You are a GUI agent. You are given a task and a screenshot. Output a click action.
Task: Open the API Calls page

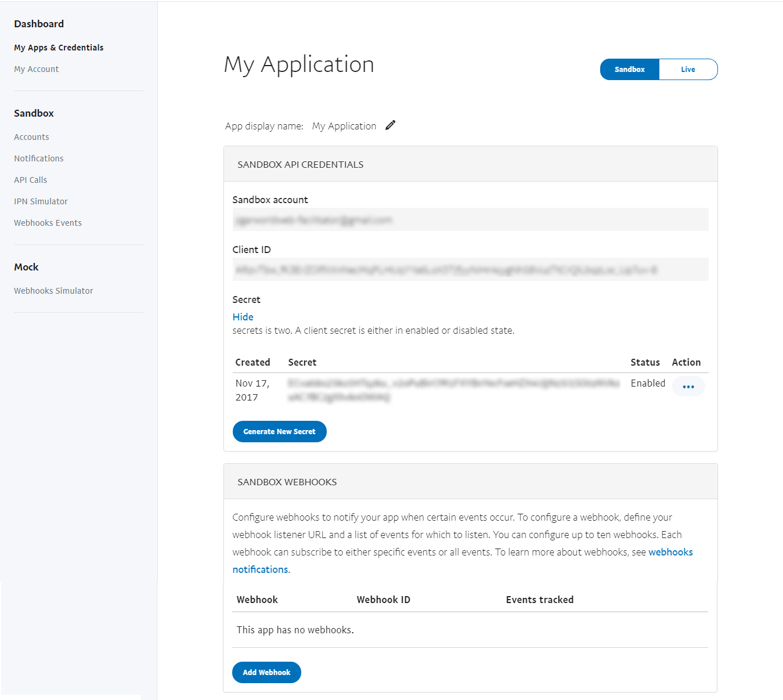[x=31, y=180]
